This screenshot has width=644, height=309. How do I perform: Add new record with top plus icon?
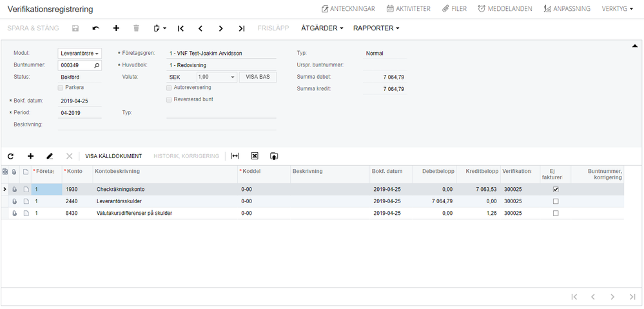pyautogui.click(x=116, y=28)
